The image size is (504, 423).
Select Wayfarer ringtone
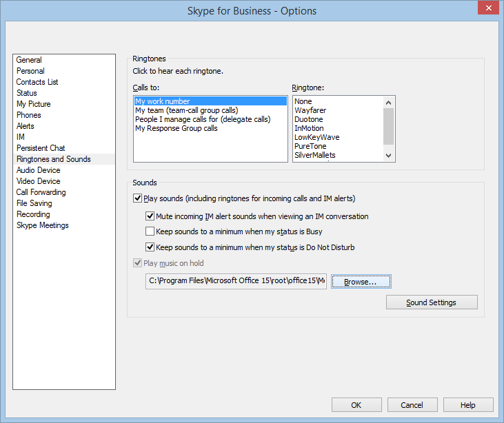(310, 110)
